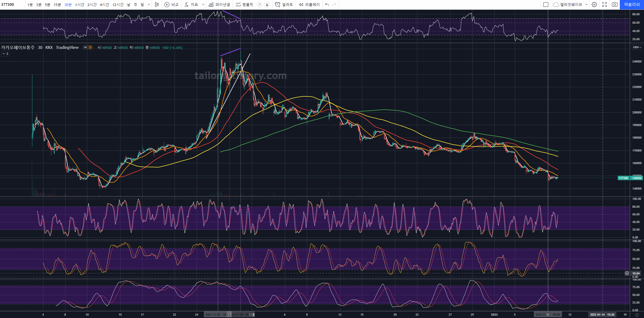Expand the collapsed indicator legend showing 3
The width and height of the screenshot is (644, 318).
(x=5, y=54)
